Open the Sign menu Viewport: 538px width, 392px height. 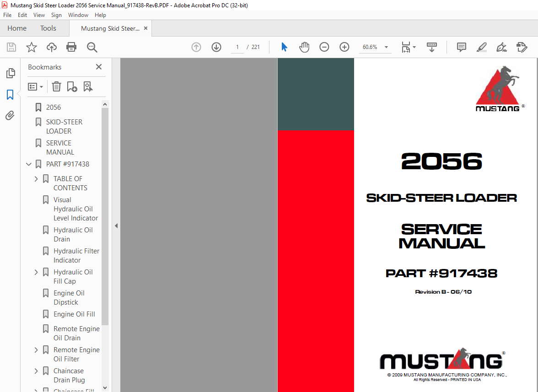[x=56, y=15]
